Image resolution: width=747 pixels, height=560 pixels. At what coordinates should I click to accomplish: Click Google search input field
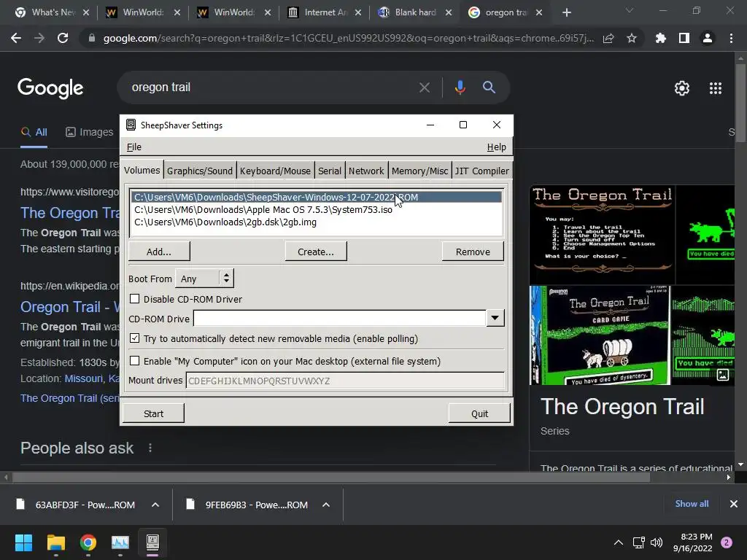pos(271,87)
